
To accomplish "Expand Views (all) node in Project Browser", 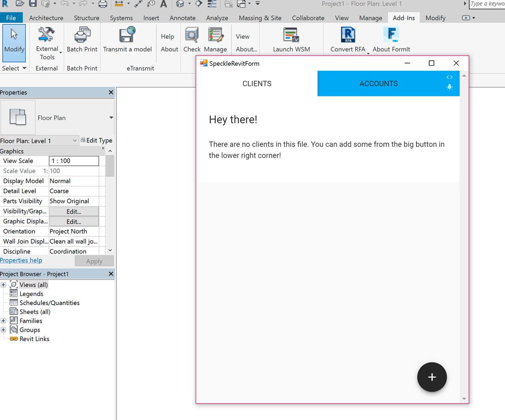I will 3,285.
